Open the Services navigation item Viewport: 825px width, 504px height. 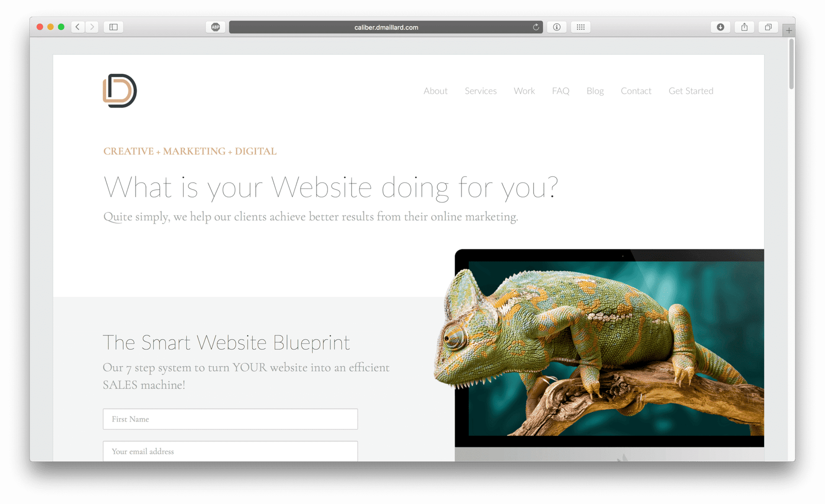[481, 91]
